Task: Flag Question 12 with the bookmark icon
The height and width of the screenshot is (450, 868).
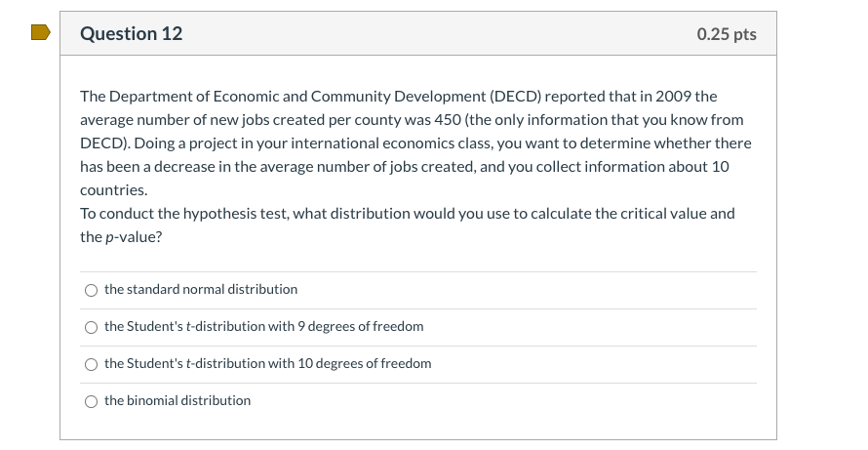Action: (x=40, y=34)
